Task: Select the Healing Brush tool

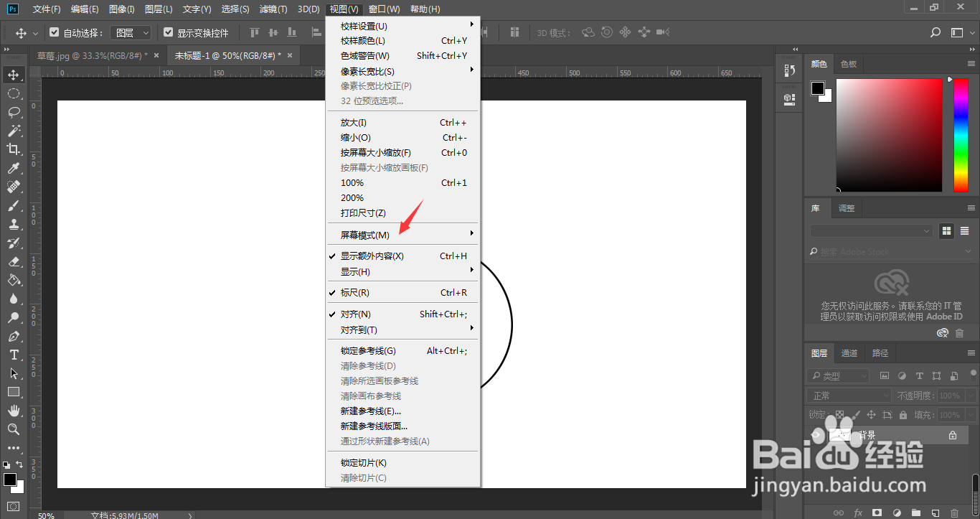Action: 14,187
